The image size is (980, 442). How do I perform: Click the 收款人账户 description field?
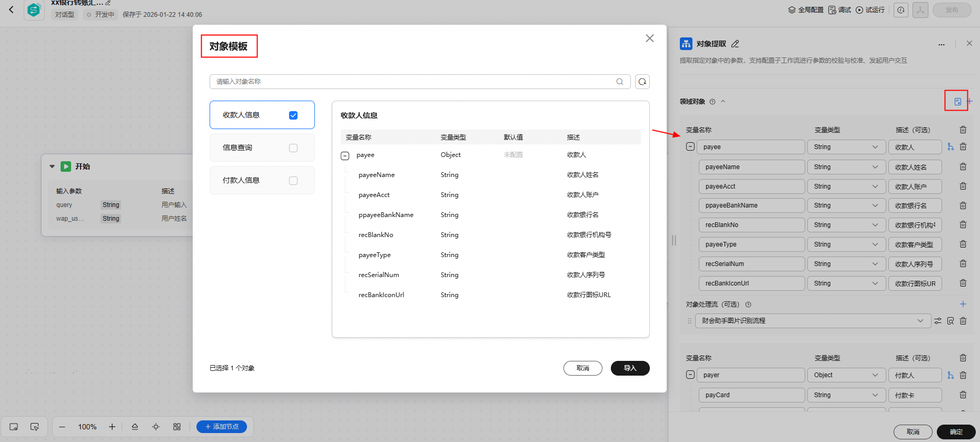click(915, 186)
